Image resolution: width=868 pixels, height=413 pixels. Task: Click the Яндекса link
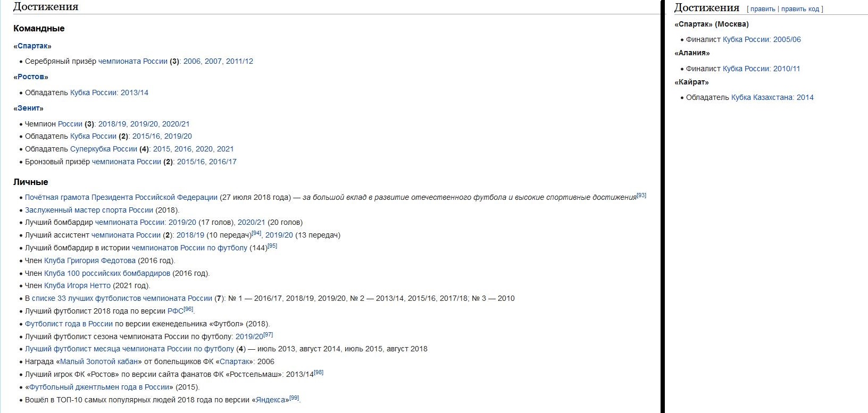click(272, 400)
